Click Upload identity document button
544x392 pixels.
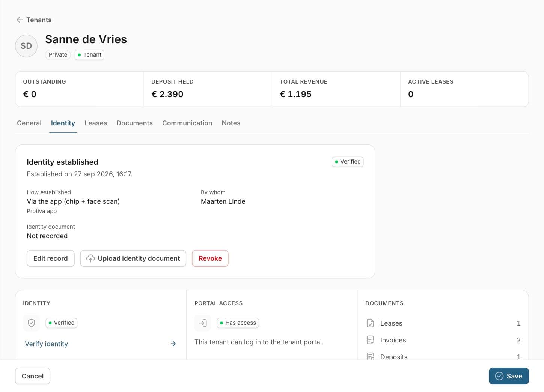(x=133, y=258)
